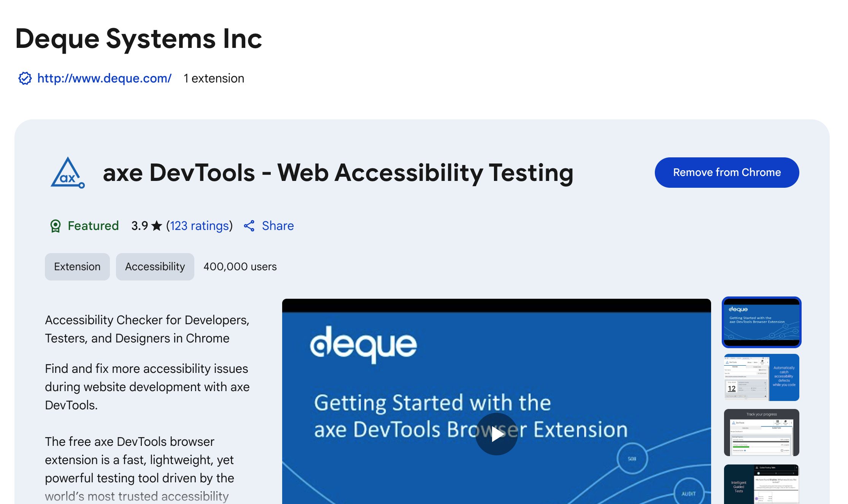Click the star rating icon
Screen dimensions: 848x504
[x=157, y=225]
